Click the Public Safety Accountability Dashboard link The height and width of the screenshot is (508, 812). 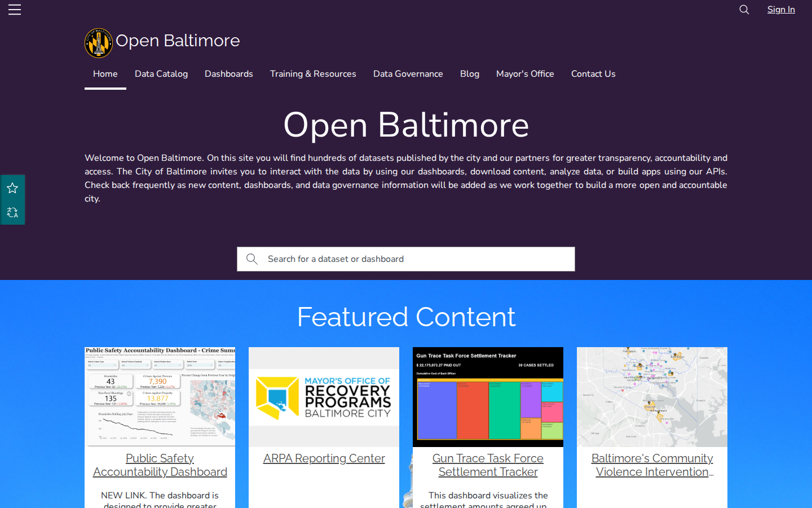click(x=160, y=465)
